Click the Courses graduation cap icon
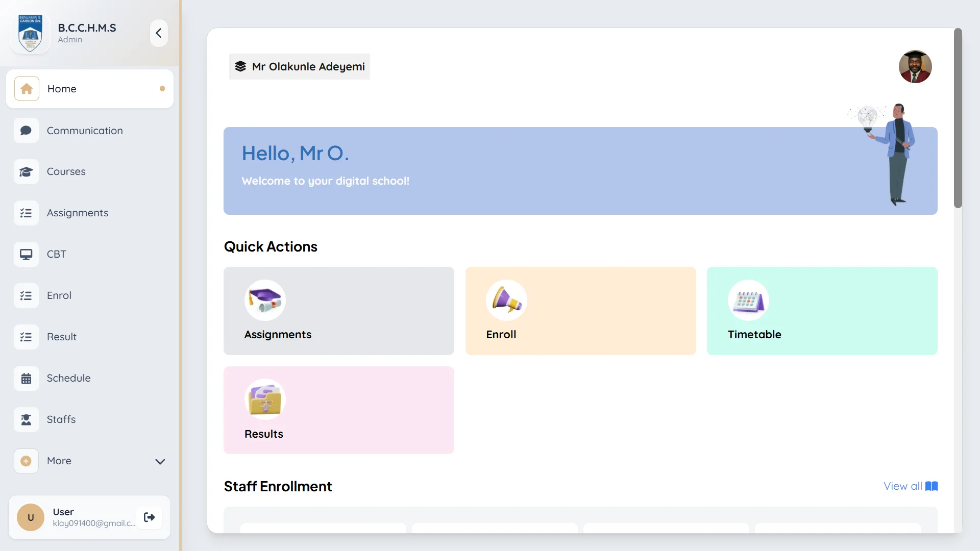980x551 pixels. tap(26, 172)
